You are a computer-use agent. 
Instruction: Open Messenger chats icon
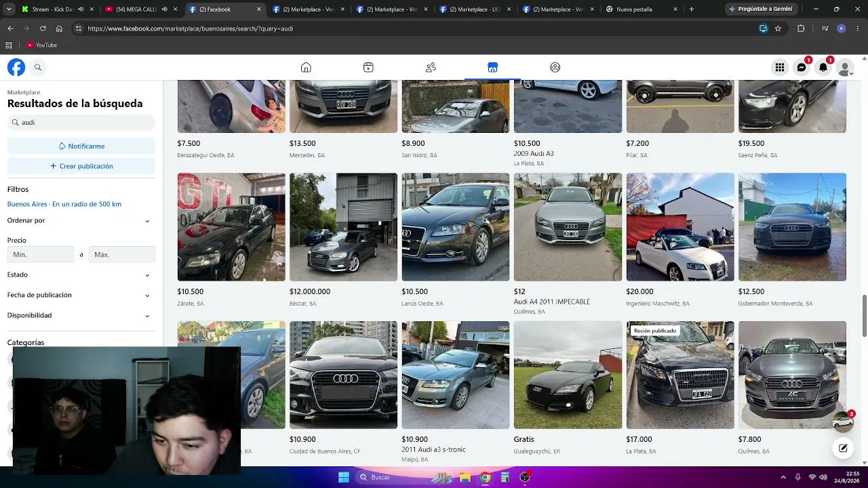[802, 67]
